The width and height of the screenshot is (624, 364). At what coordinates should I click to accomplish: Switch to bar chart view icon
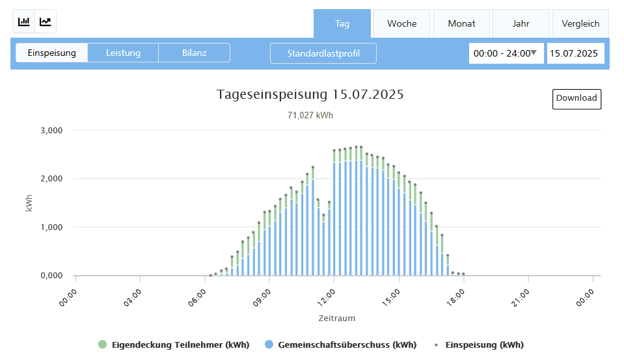[x=24, y=21]
